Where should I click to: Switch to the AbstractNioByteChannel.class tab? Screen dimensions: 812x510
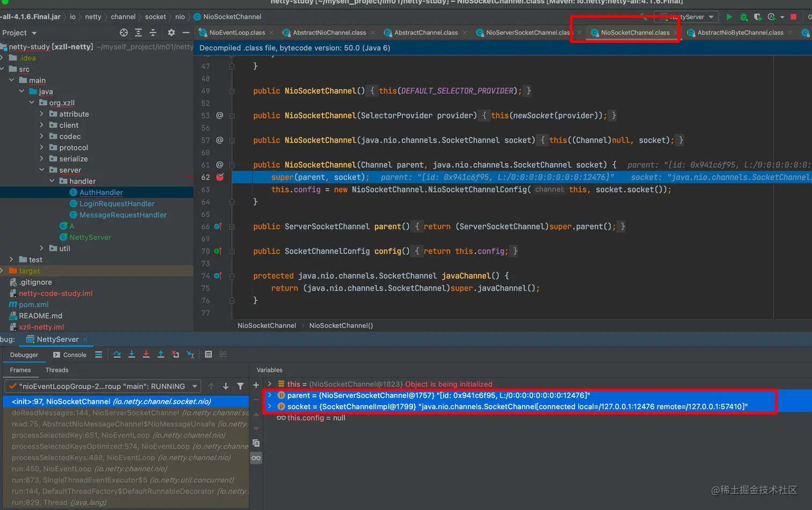(x=740, y=33)
